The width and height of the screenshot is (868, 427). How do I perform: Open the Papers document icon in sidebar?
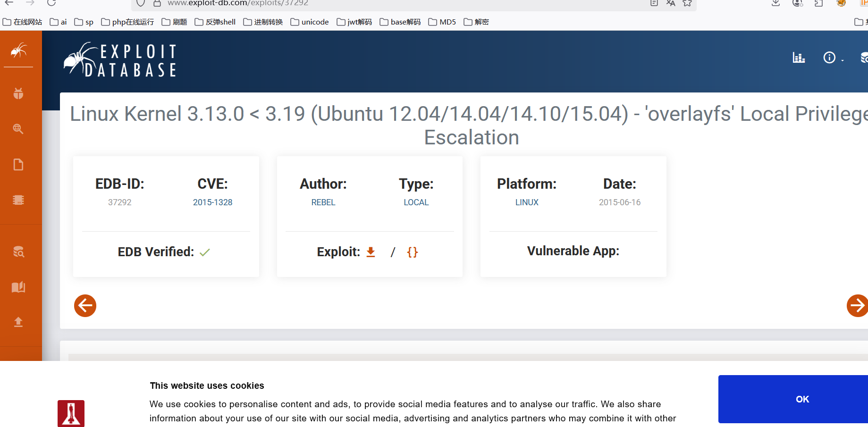pyautogui.click(x=18, y=164)
